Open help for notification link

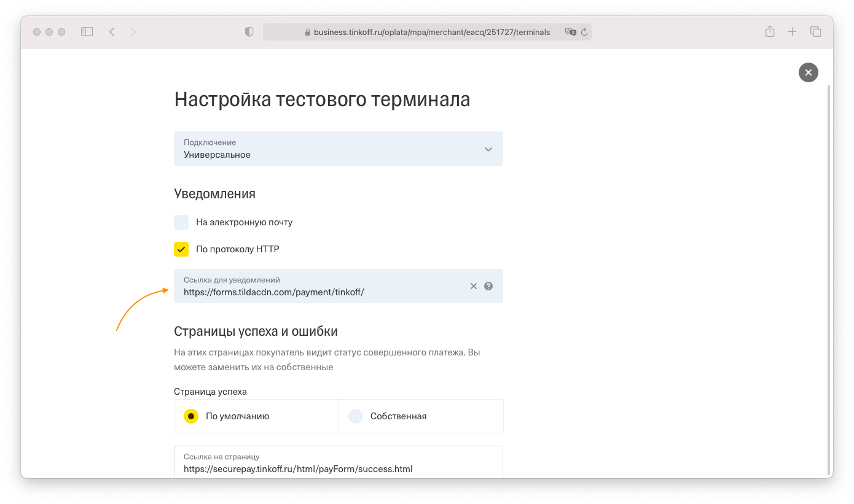(x=488, y=286)
